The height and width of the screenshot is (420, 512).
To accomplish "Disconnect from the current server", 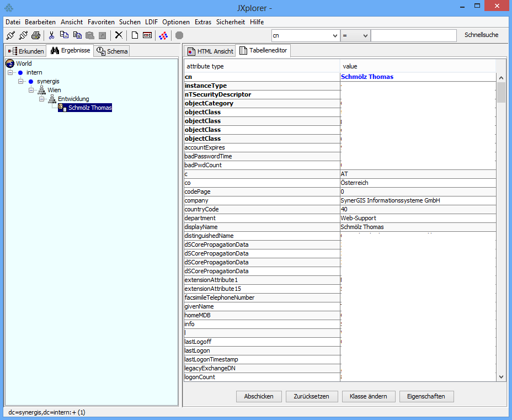I will click(23, 35).
